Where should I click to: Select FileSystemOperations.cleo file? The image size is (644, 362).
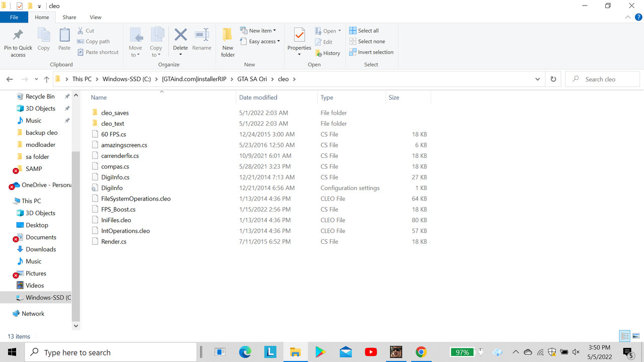pyautogui.click(x=136, y=199)
